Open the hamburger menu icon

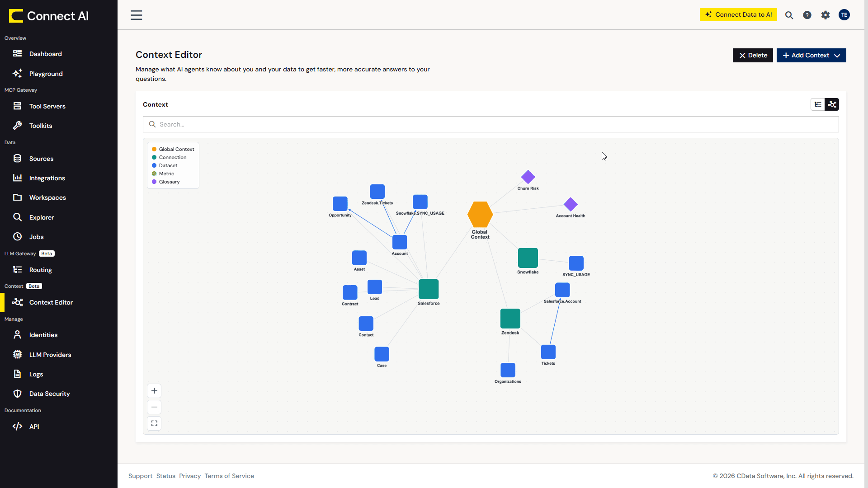coord(136,15)
